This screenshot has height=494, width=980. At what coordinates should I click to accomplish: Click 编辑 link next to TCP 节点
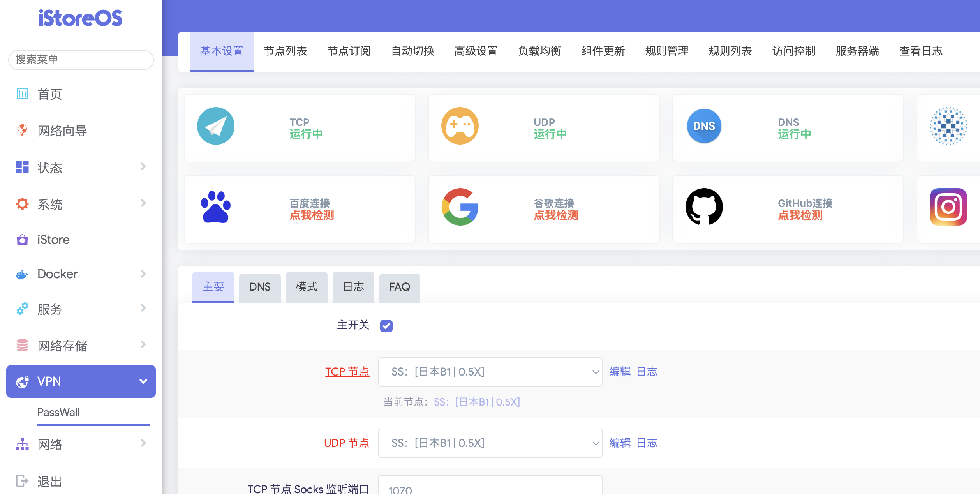coord(620,372)
